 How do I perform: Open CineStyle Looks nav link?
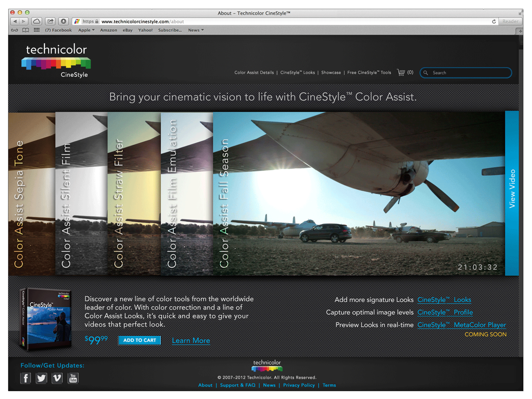[298, 73]
